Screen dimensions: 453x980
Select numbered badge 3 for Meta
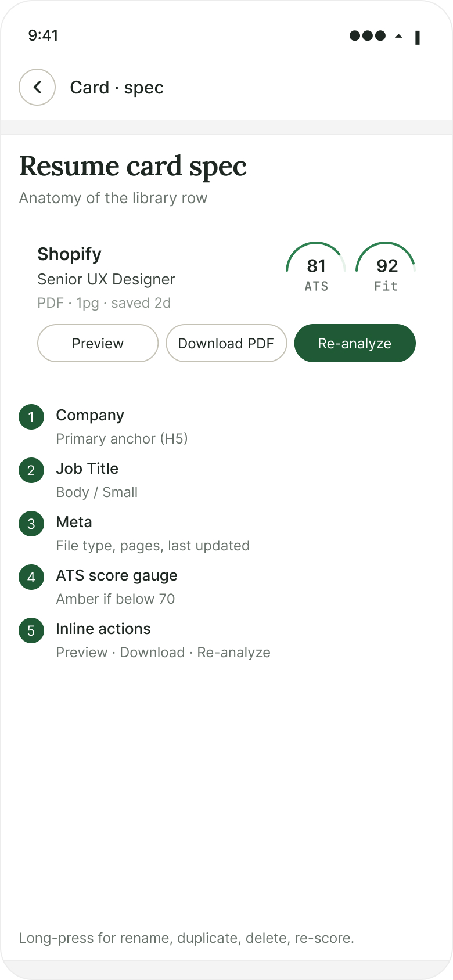pos(31,524)
